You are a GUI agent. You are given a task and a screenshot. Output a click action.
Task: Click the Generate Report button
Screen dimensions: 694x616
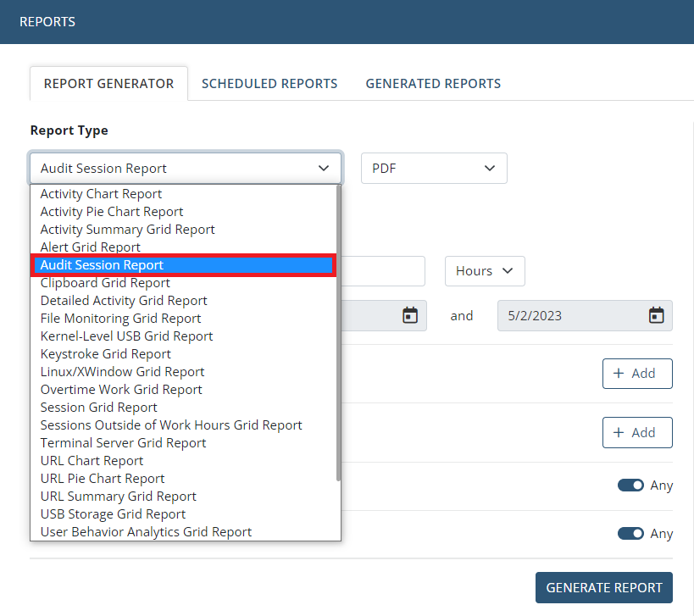pyautogui.click(x=604, y=587)
